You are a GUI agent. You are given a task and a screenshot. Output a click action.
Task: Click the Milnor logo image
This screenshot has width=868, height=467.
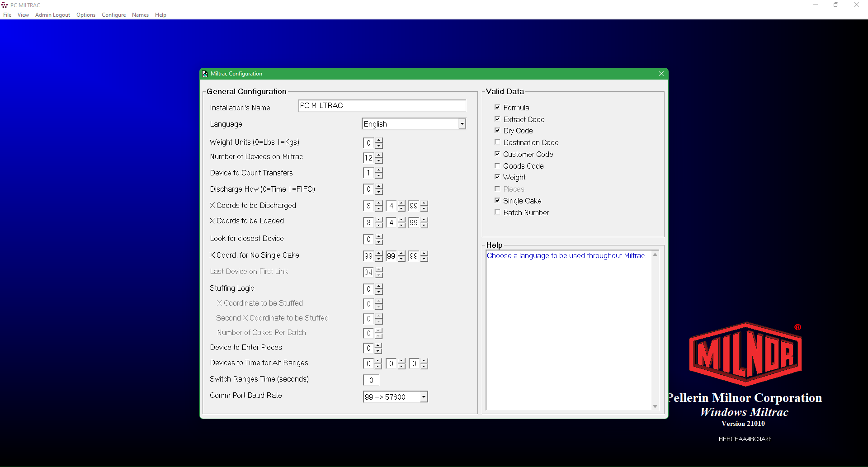[x=745, y=354]
